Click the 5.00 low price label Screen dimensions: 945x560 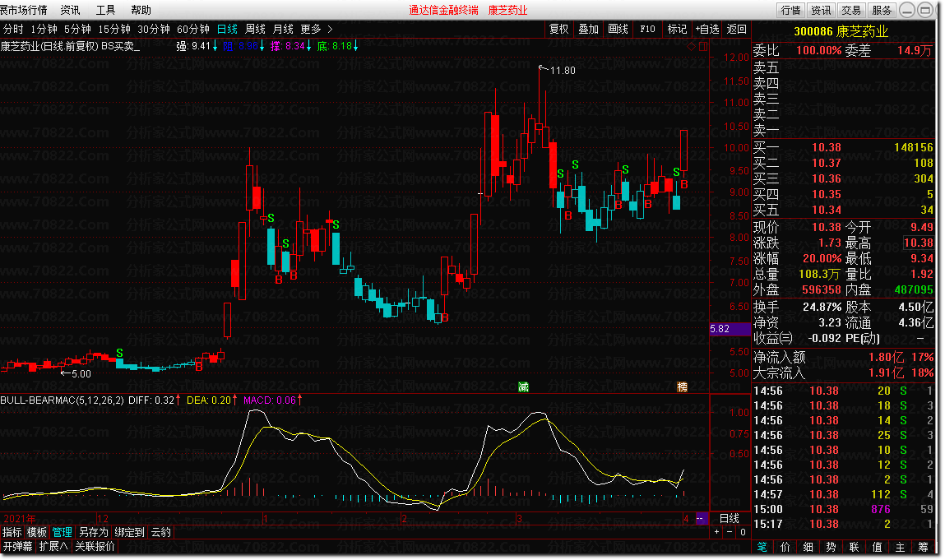tap(81, 373)
